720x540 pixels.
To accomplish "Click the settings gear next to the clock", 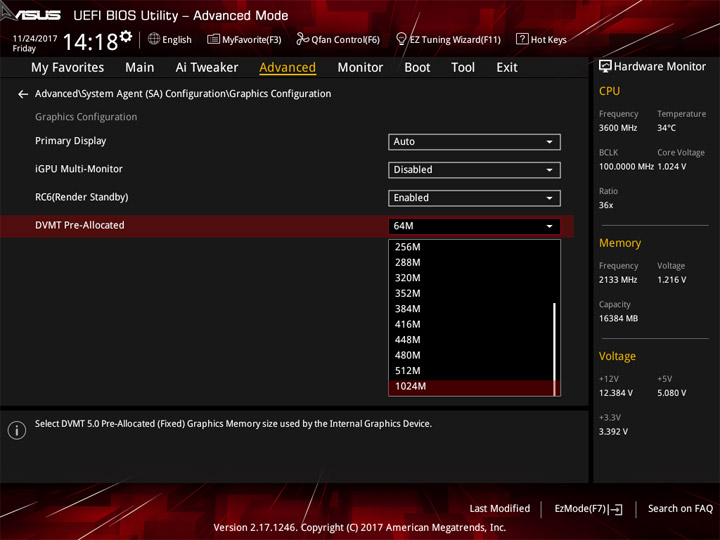I will pyautogui.click(x=126, y=36).
